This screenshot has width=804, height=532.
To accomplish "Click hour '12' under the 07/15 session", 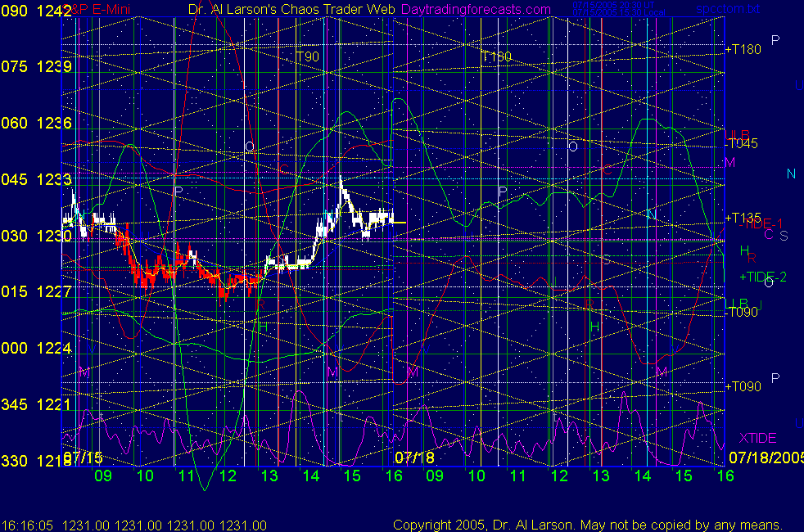I will click(228, 476).
